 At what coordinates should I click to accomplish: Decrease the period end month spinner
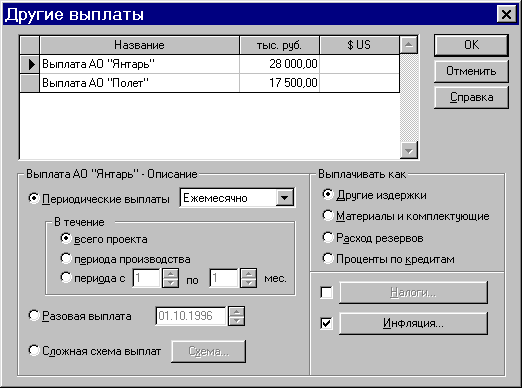coord(248,283)
